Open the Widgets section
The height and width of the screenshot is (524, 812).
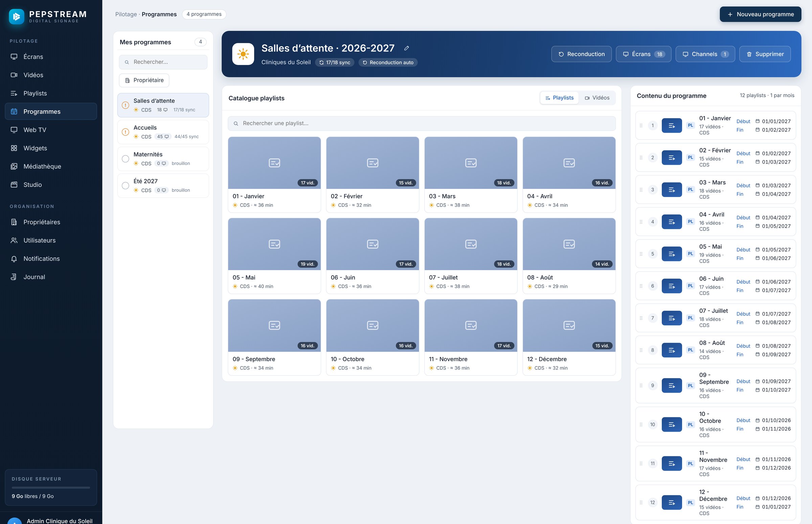[51, 148]
